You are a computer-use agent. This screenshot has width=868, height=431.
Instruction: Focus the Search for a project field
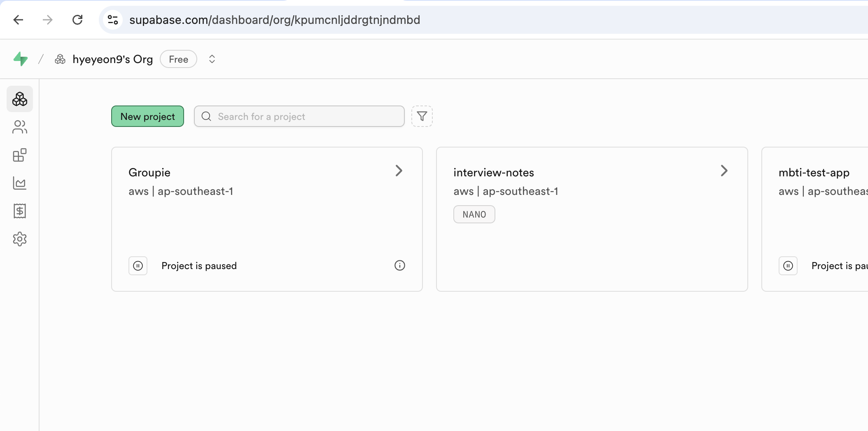(x=299, y=116)
